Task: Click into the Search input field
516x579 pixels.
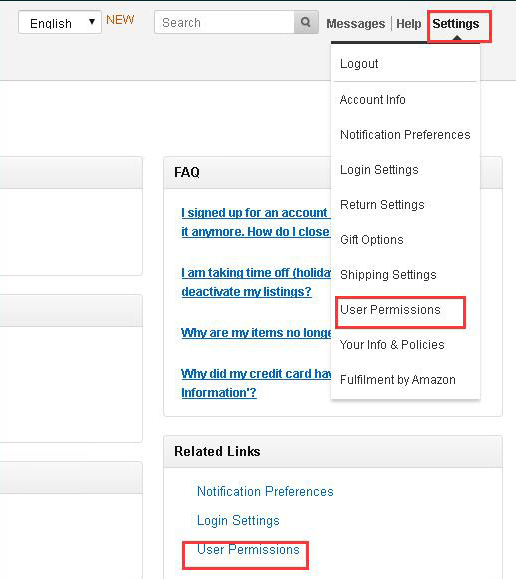Action: coord(225,22)
